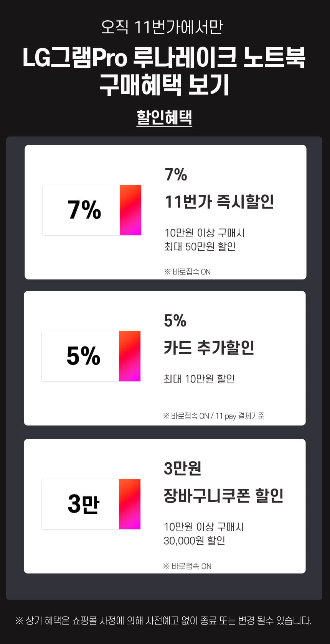The image size is (330, 644).
Task: Click gradient stripe on 3만 coupon
Action: click(x=130, y=504)
